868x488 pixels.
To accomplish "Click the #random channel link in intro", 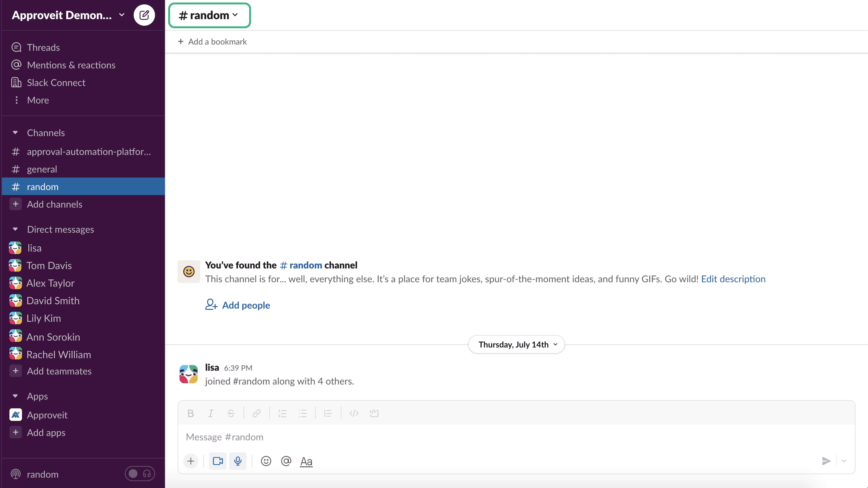I will tap(301, 265).
